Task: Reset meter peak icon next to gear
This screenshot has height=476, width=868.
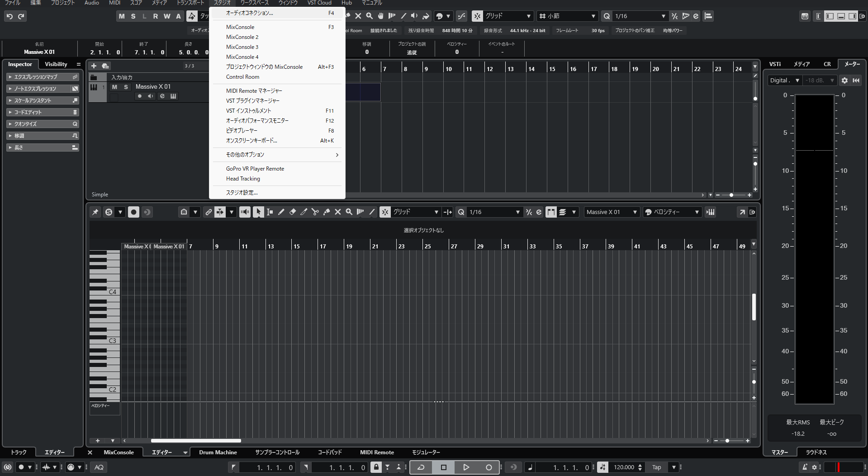Action: click(x=856, y=80)
